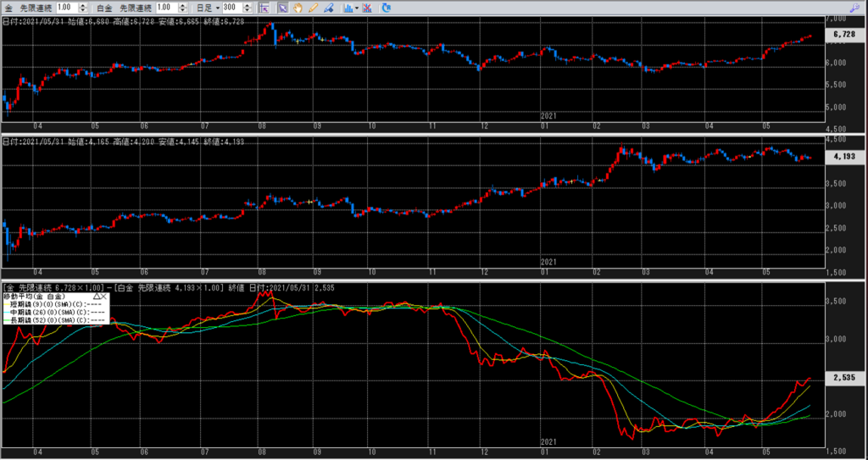Select the arrow pointer cursor tool

coord(283,7)
